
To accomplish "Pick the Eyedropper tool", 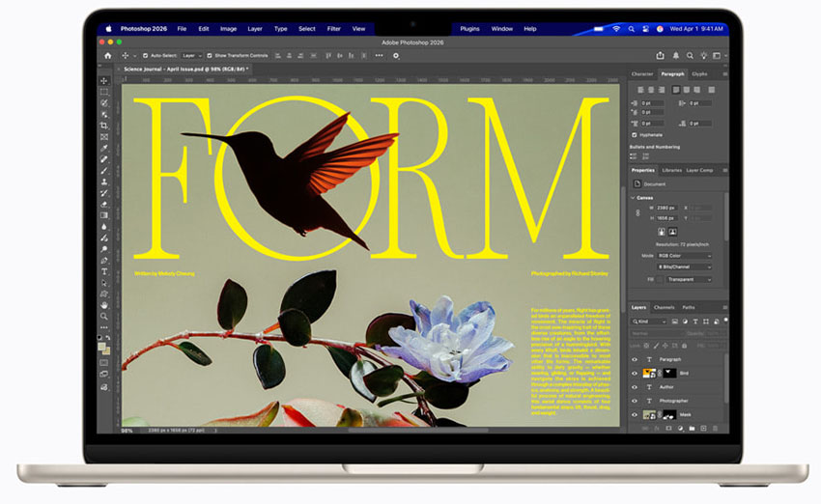I will 104,148.
